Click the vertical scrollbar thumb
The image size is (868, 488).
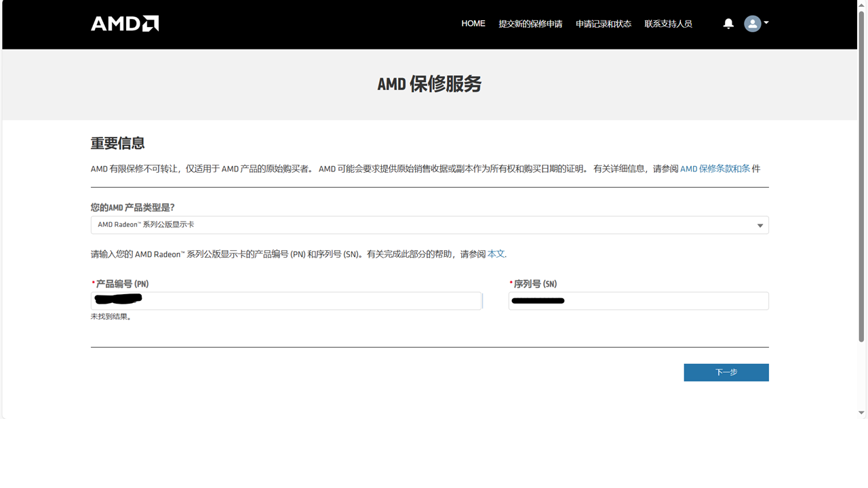click(x=862, y=176)
